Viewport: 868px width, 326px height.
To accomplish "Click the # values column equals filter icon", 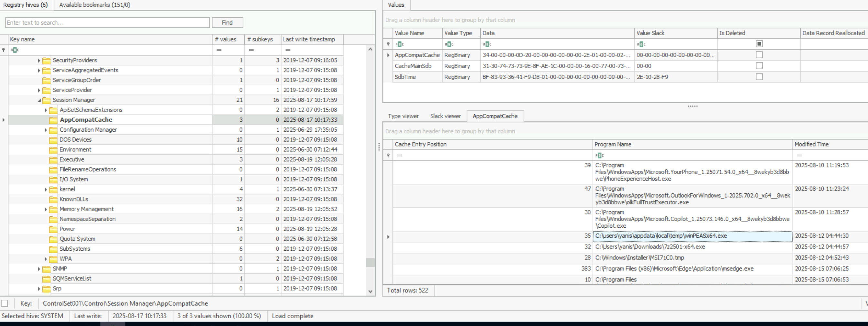I will (x=219, y=50).
